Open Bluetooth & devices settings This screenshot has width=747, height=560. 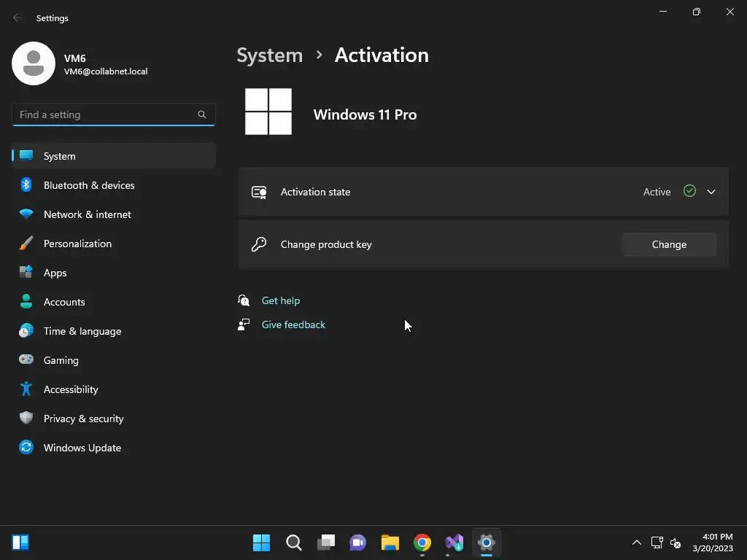point(113,185)
